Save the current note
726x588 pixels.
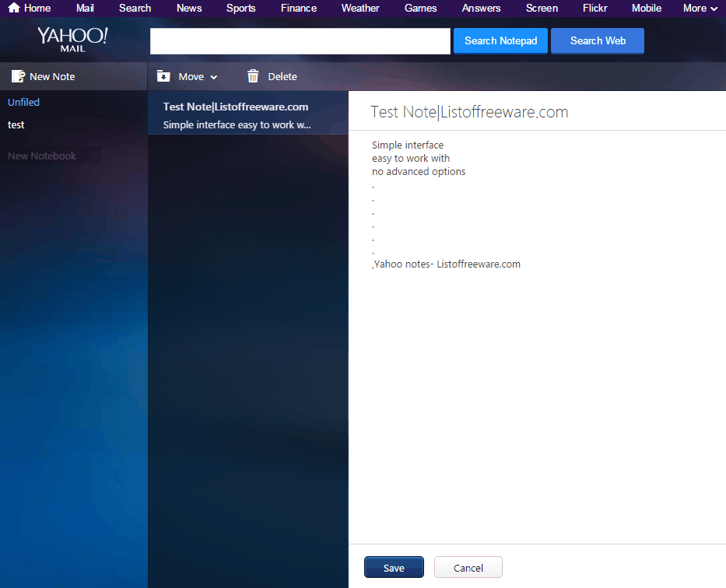(x=394, y=567)
